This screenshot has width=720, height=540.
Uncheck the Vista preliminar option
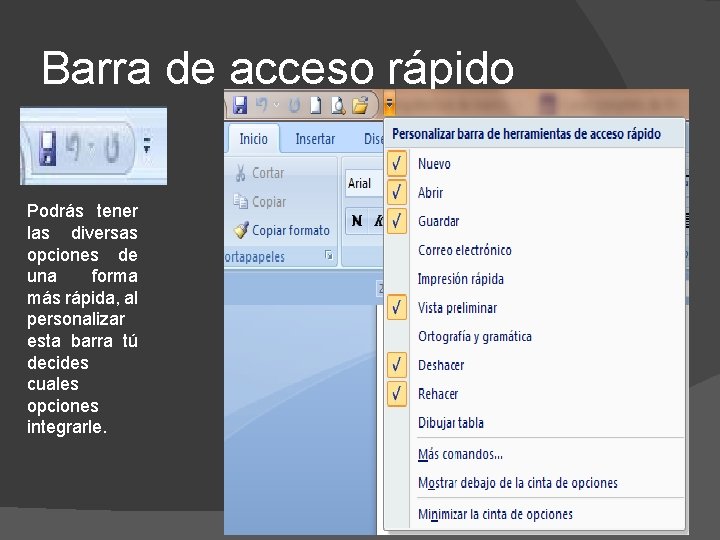point(535,308)
